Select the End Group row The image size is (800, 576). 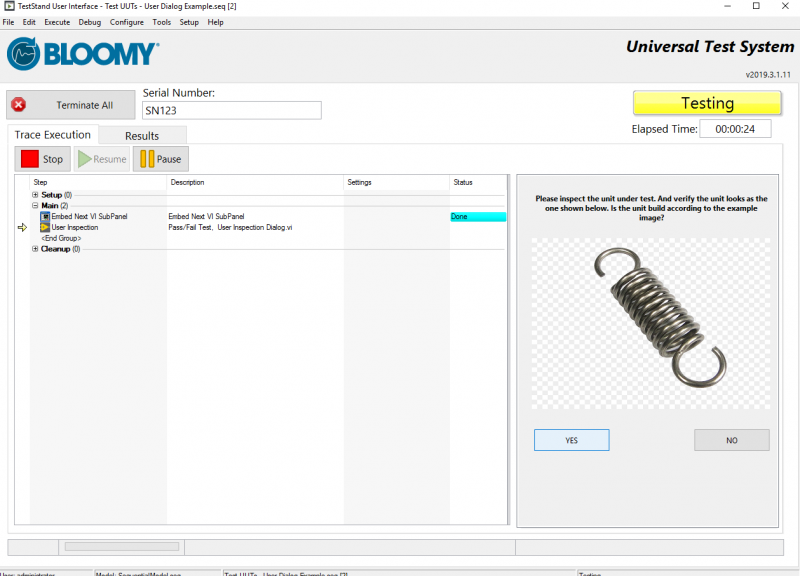(x=61, y=238)
